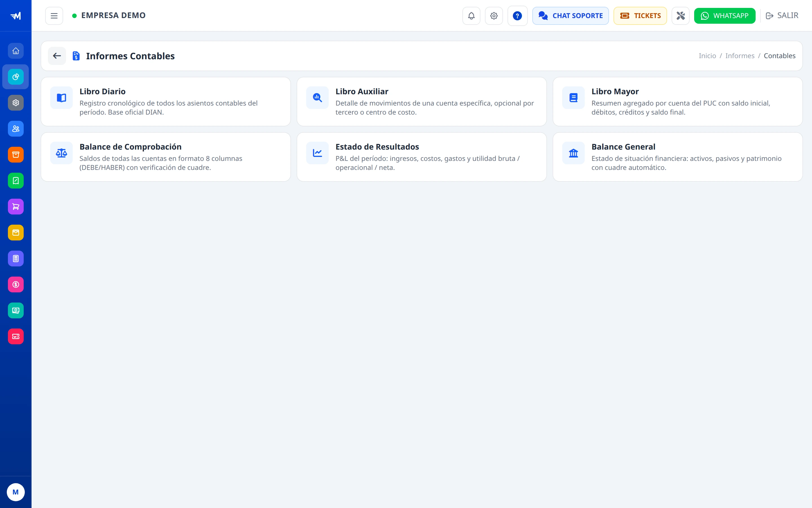Screen dimensions: 812x508
Task: Click the home icon in sidebar
Action: [16, 51]
